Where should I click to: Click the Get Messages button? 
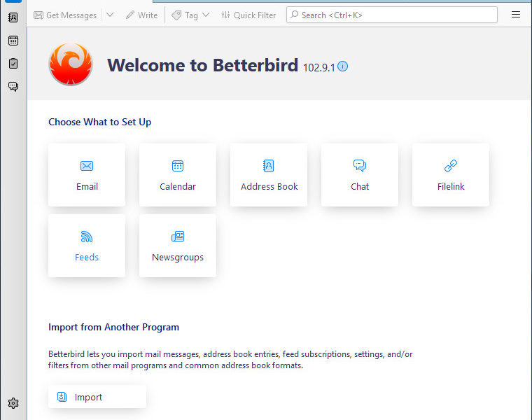[66, 15]
